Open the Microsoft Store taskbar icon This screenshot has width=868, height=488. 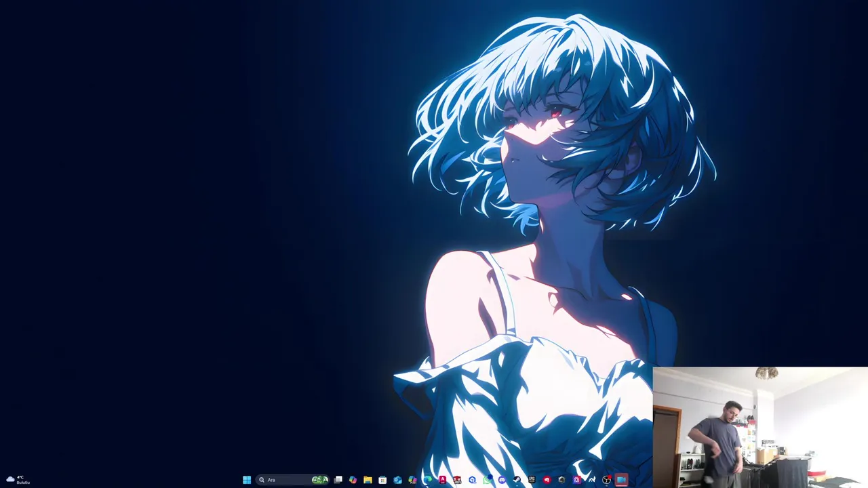coord(382,480)
